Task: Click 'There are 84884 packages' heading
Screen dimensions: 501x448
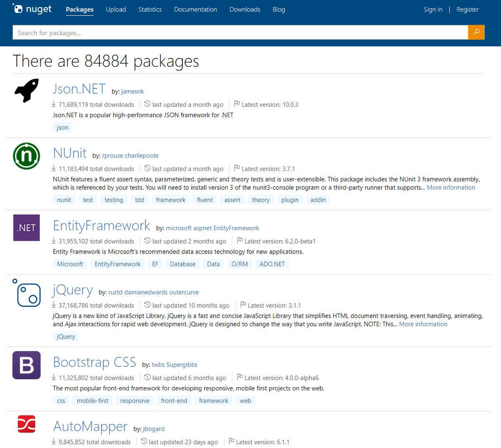Action: tap(106, 61)
